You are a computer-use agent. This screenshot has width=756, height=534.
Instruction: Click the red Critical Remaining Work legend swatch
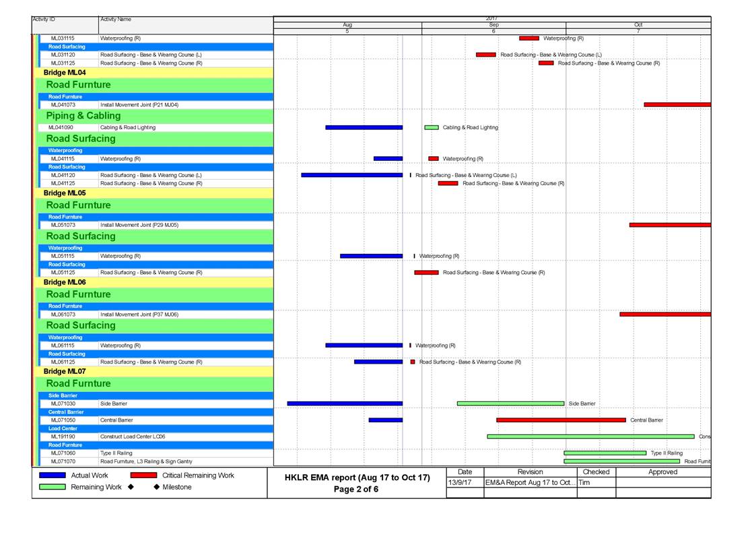coord(143,475)
